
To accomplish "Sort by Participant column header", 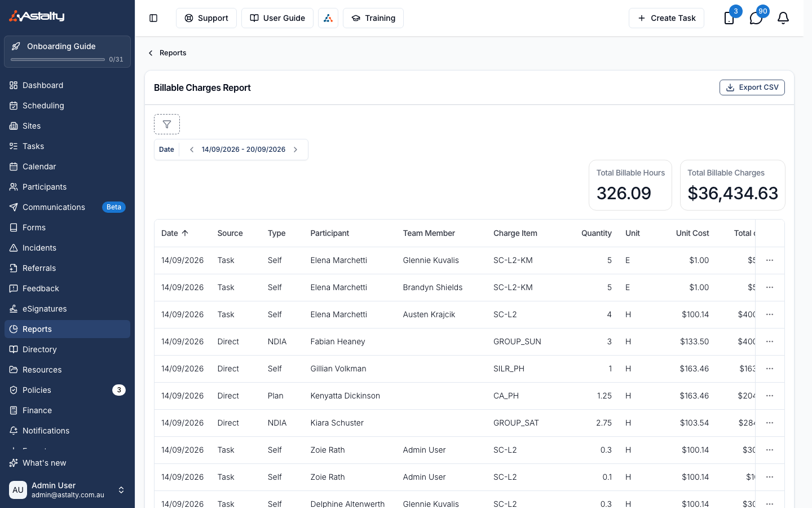I will click(330, 233).
